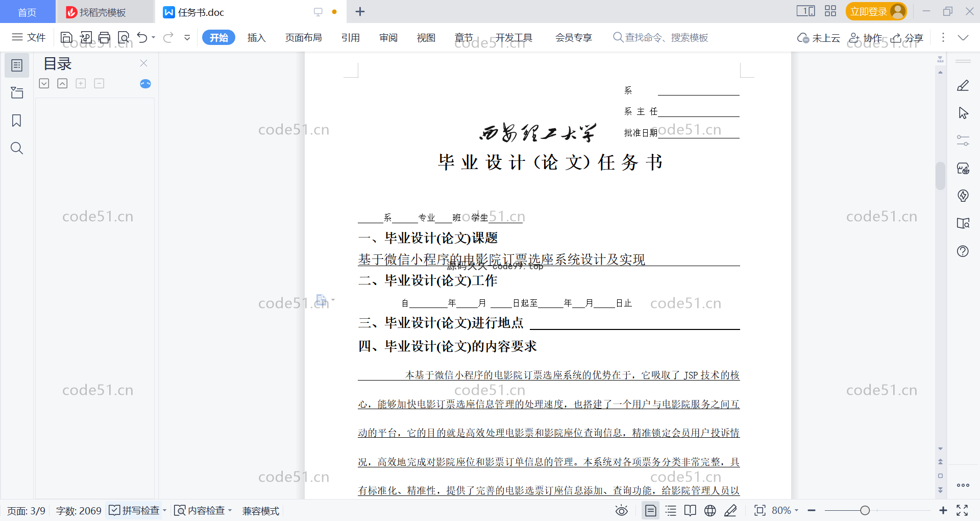Click the vertical scrollbar thumb
The height and width of the screenshot is (521, 980).
pos(940,176)
